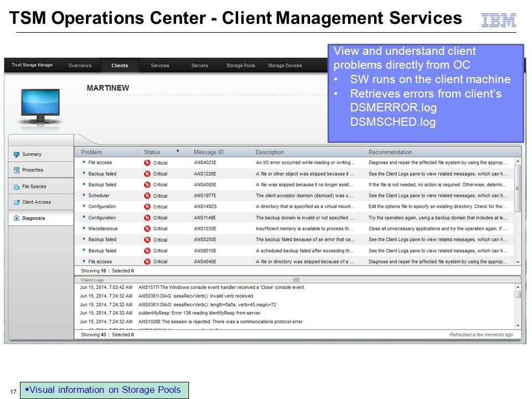Click 'Insufficient memory is available' description cell
The height and width of the screenshot is (399, 532).
click(305, 229)
